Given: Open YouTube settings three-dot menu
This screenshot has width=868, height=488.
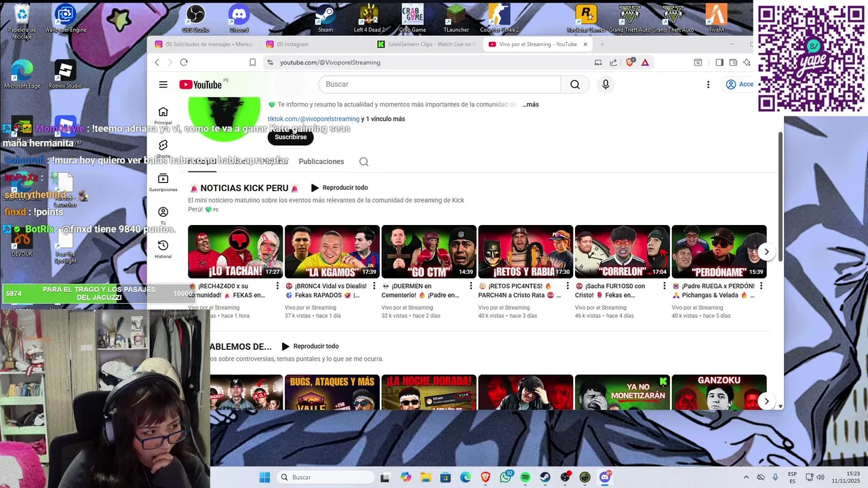Looking at the screenshot, I should pos(708,85).
